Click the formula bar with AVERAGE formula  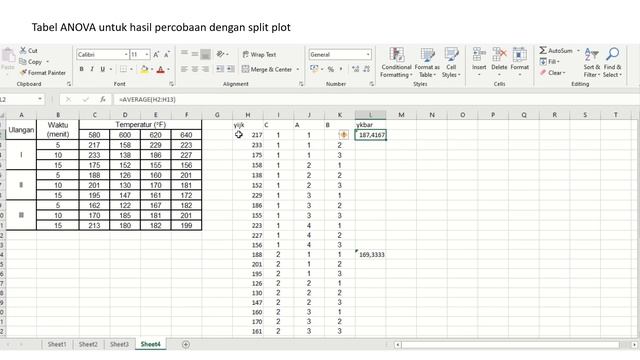(x=376, y=99)
